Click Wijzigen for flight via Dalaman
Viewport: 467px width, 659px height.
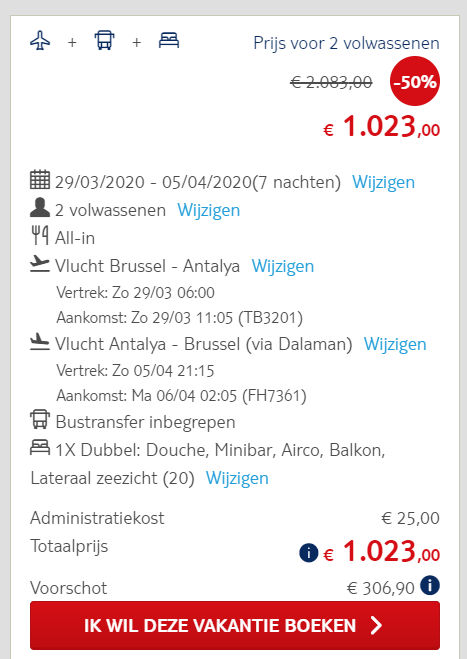click(395, 344)
